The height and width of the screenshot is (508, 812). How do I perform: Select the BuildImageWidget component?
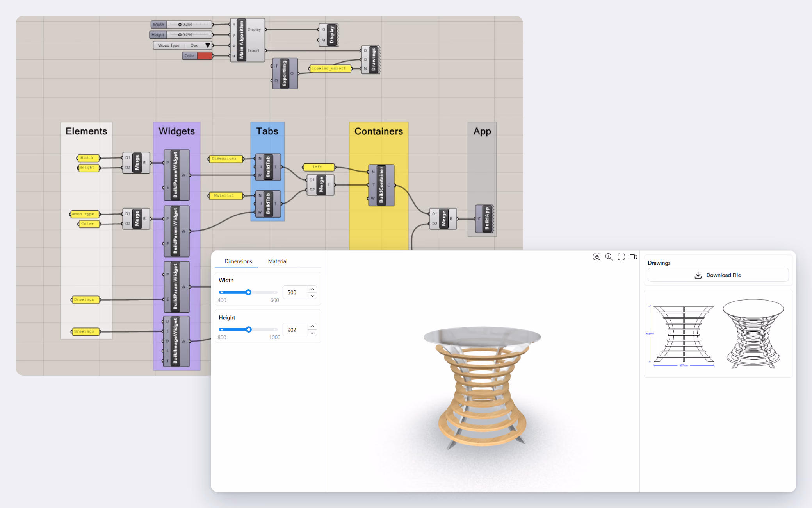176,341
